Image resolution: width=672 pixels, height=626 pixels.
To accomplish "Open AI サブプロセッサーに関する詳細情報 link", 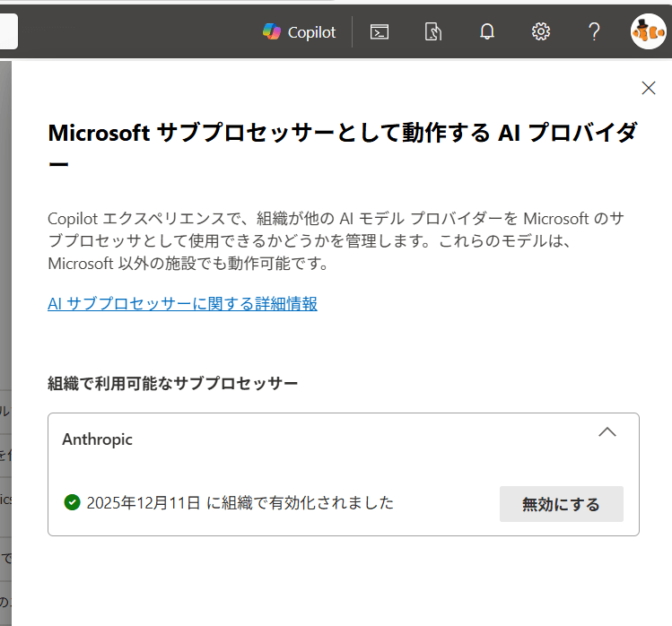I will [182, 304].
